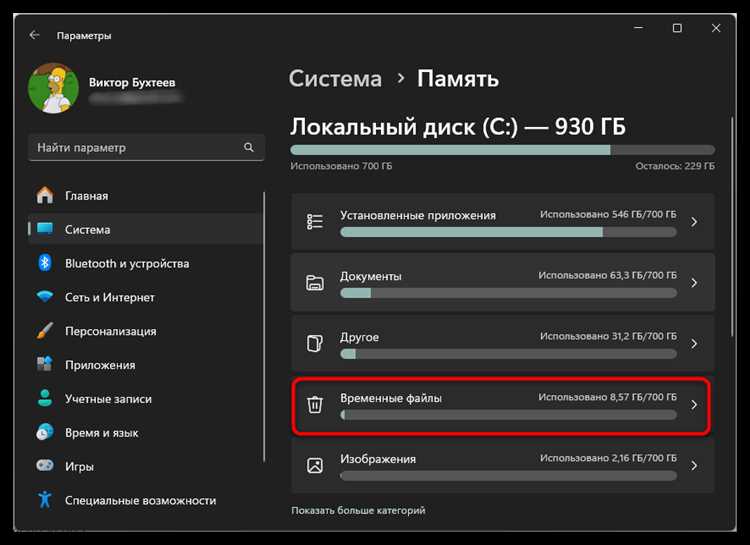This screenshot has height=545, width=750.
Task: Expand Изображения via its chevron
Action: (x=694, y=466)
